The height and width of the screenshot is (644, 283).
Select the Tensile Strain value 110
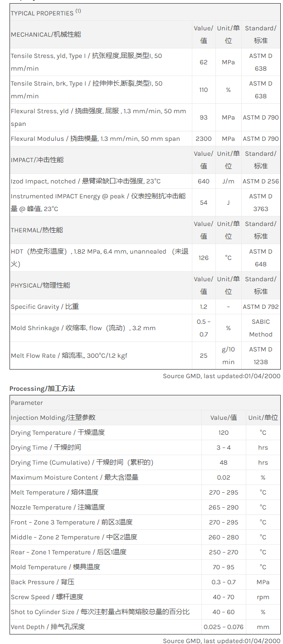point(204,90)
